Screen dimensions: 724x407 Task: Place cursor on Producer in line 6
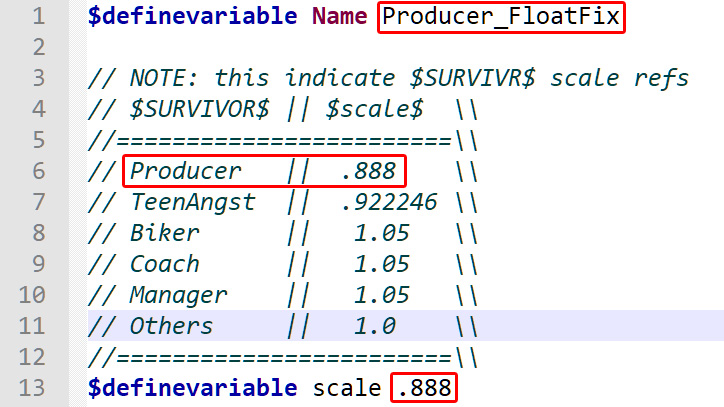pos(186,171)
